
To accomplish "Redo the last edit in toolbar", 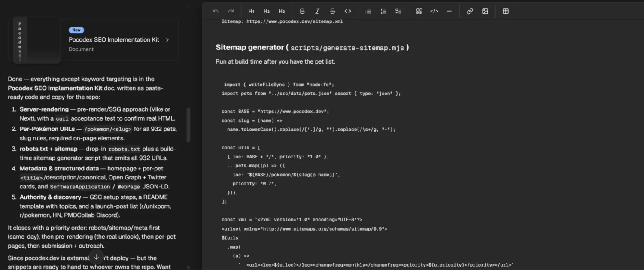I will [231, 11].
